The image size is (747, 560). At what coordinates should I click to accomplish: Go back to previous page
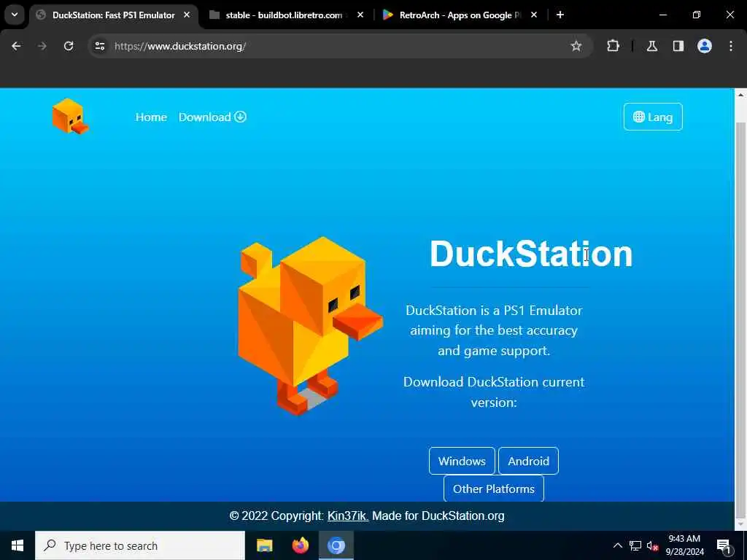(x=16, y=46)
